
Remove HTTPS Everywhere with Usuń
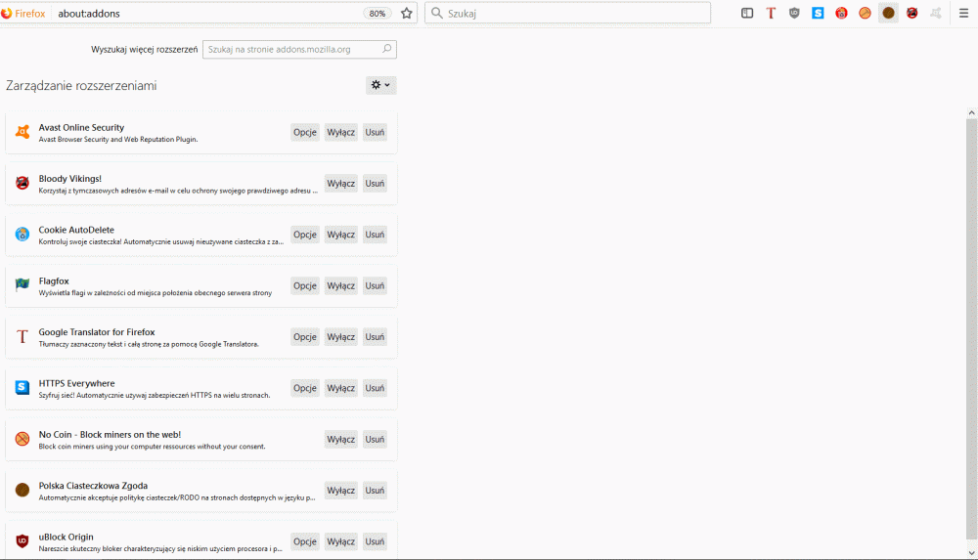(375, 388)
